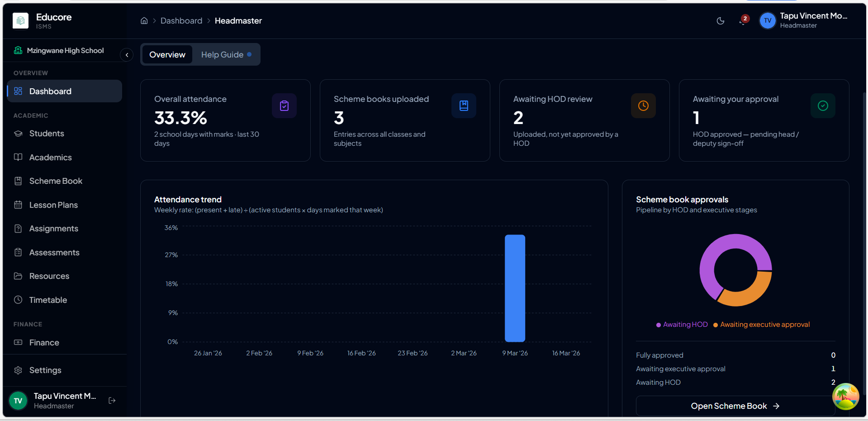Open Dashboard in sidebar
Viewport: 868px width, 421px height.
coord(65,91)
